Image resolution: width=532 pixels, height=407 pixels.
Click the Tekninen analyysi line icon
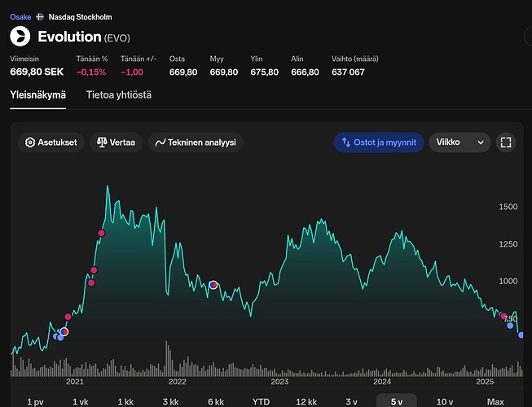pos(160,142)
